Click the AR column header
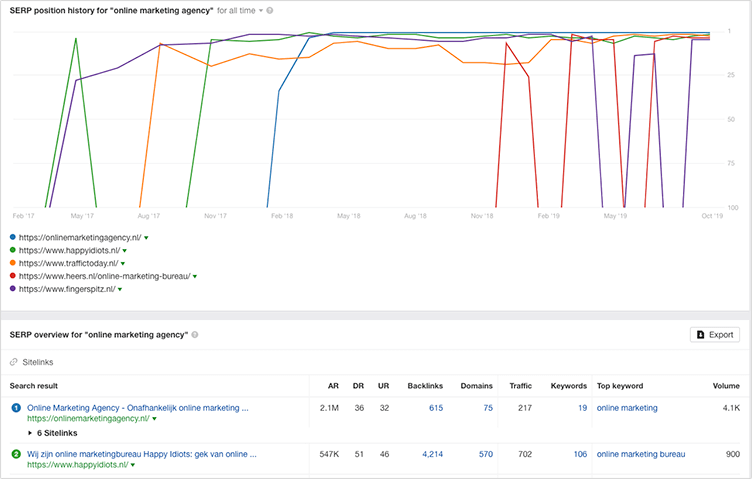Viewport: 752px width, 479px height. click(x=333, y=386)
